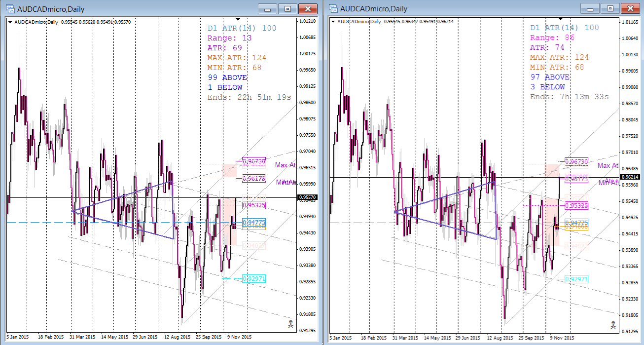Click the skull icon in the left chart
644x345 pixels.
[x=289, y=324]
